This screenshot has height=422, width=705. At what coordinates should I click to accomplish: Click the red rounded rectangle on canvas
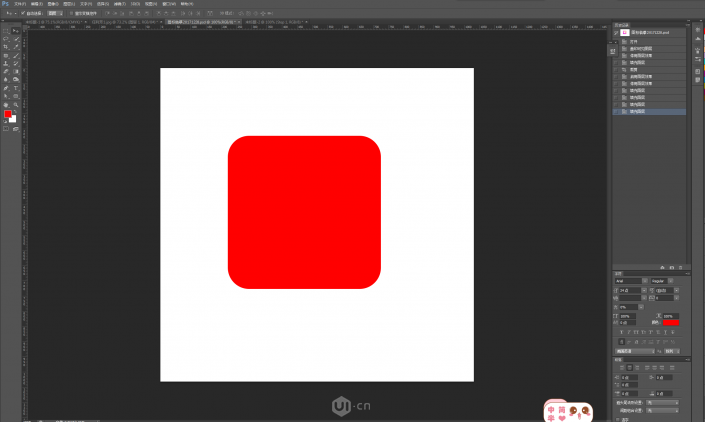tap(305, 212)
